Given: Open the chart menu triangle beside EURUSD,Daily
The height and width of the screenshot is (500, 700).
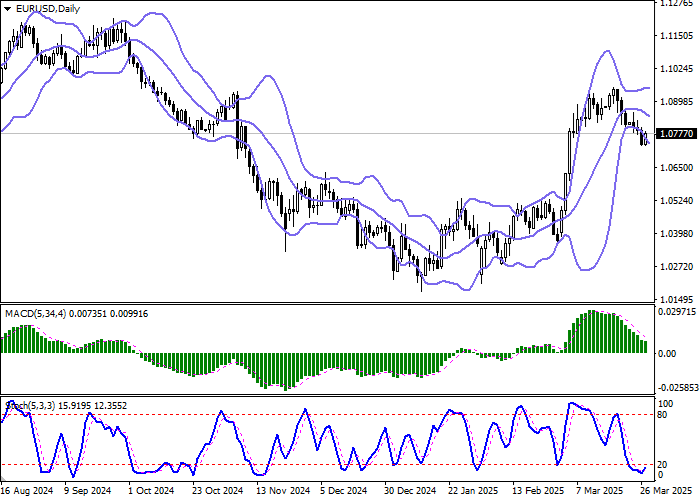Looking at the screenshot, I should point(8,9).
